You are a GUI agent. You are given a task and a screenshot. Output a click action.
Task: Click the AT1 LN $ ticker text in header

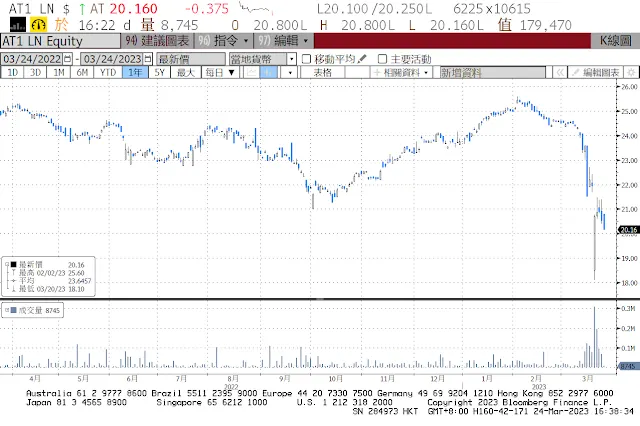pyautogui.click(x=39, y=9)
